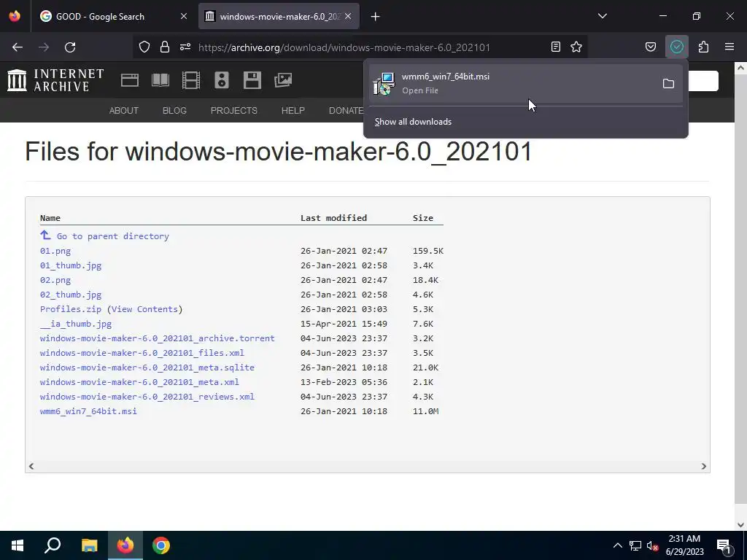Open the _reviews.xml file link
This screenshot has width=747, height=560.
[147, 397]
